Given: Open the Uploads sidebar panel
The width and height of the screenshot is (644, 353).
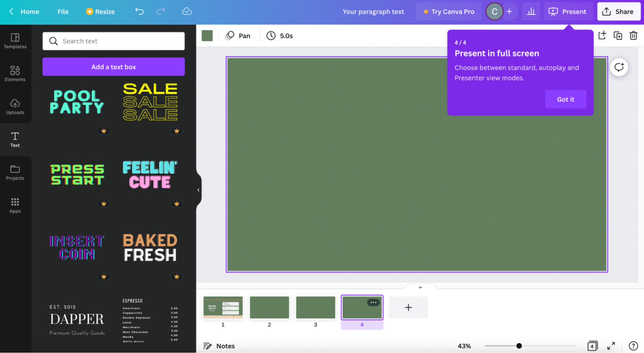Looking at the screenshot, I should click(15, 107).
